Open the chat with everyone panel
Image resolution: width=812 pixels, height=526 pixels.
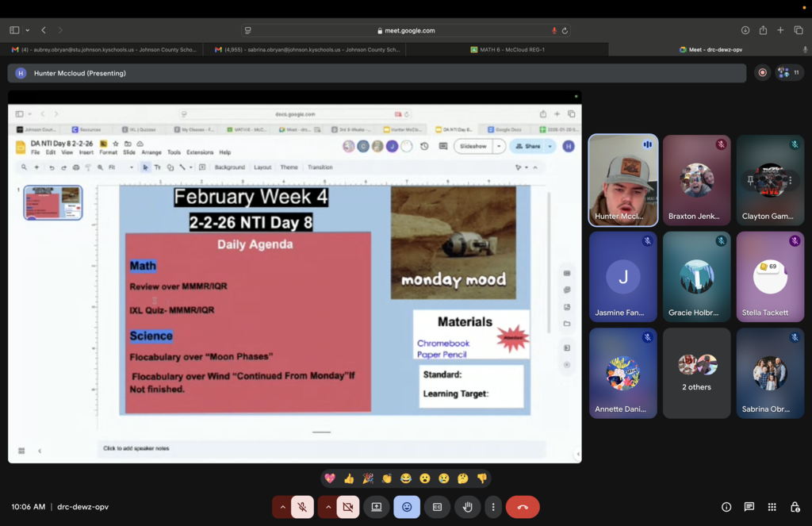click(x=749, y=507)
